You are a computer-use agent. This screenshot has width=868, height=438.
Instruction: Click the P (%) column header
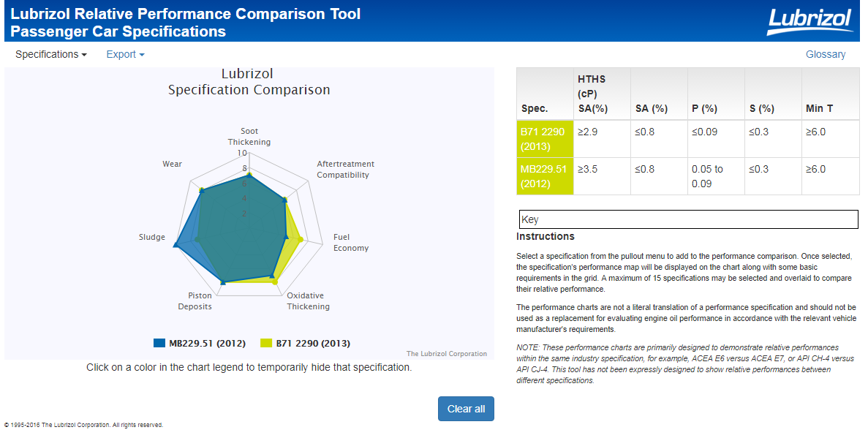[716, 94]
